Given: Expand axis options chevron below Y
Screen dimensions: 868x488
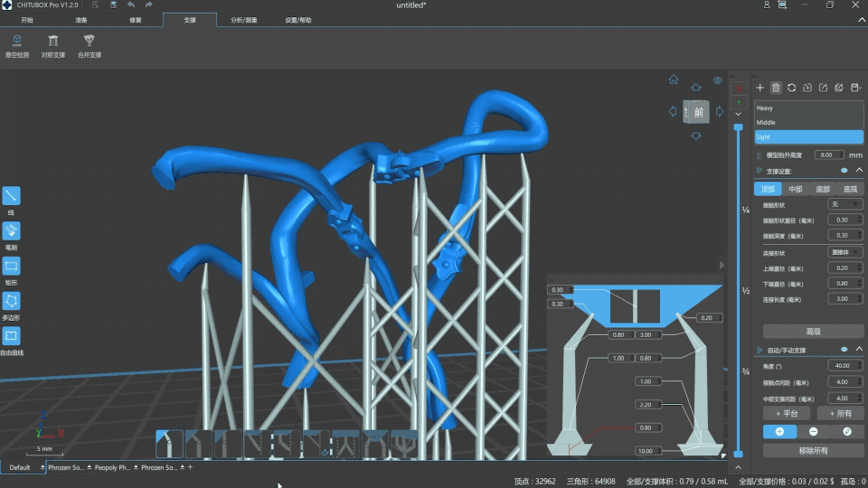Looking at the screenshot, I should (739, 115).
